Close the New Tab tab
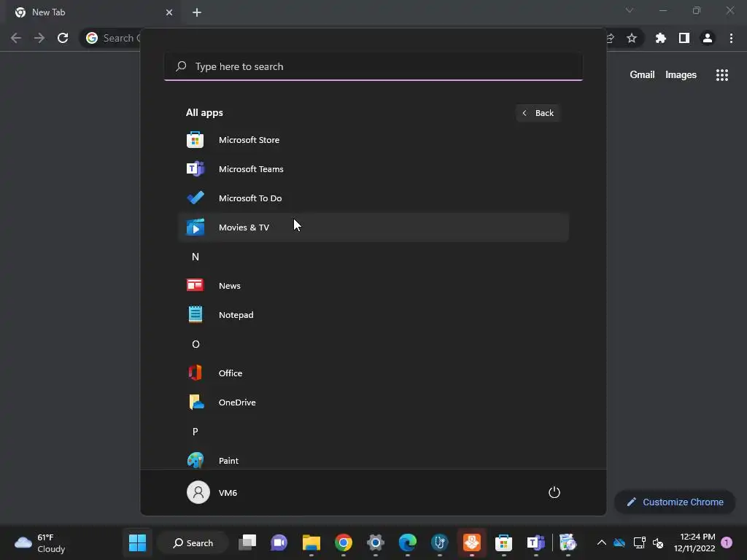Screen dimensions: 747x560 pos(169,12)
